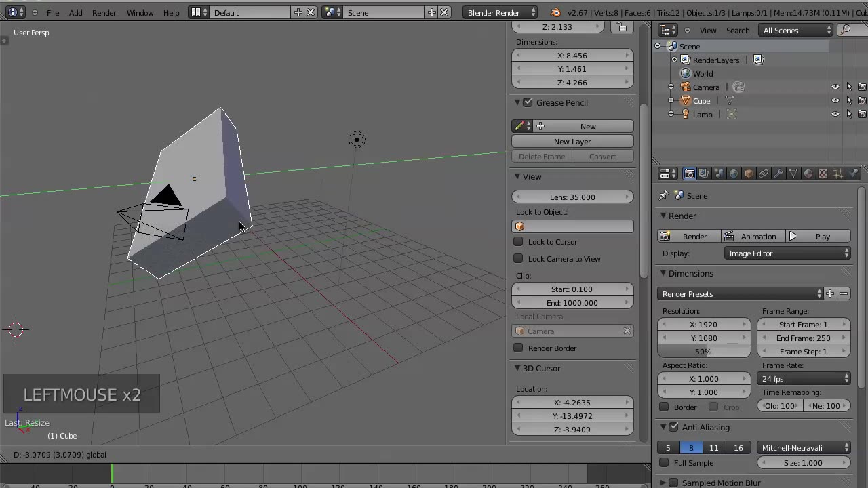The image size is (868, 488).
Task: Open the All Scenes outliner display dropdown
Action: point(796,30)
